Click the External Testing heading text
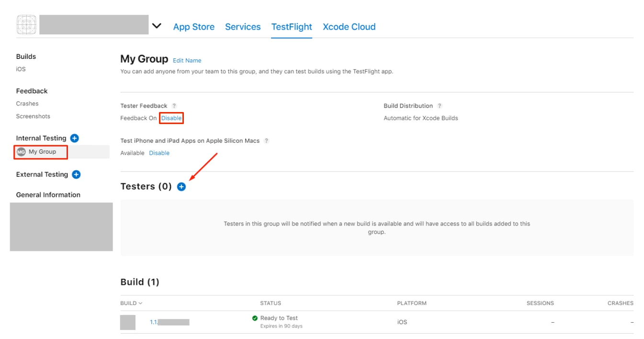The width and height of the screenshot is (644, 339). [x=42, y=174]
